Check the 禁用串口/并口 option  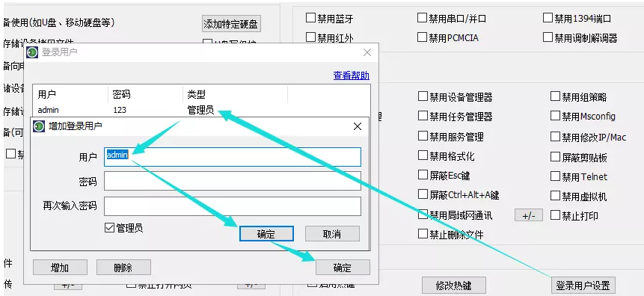422,18
